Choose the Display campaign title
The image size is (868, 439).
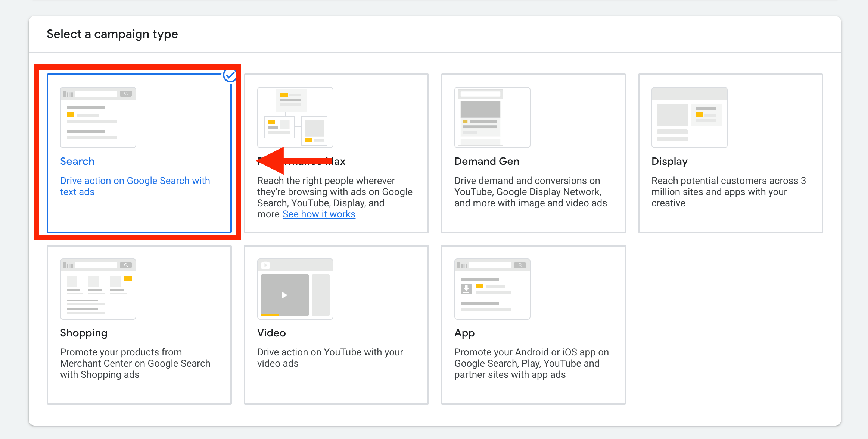tap(669, 162)
